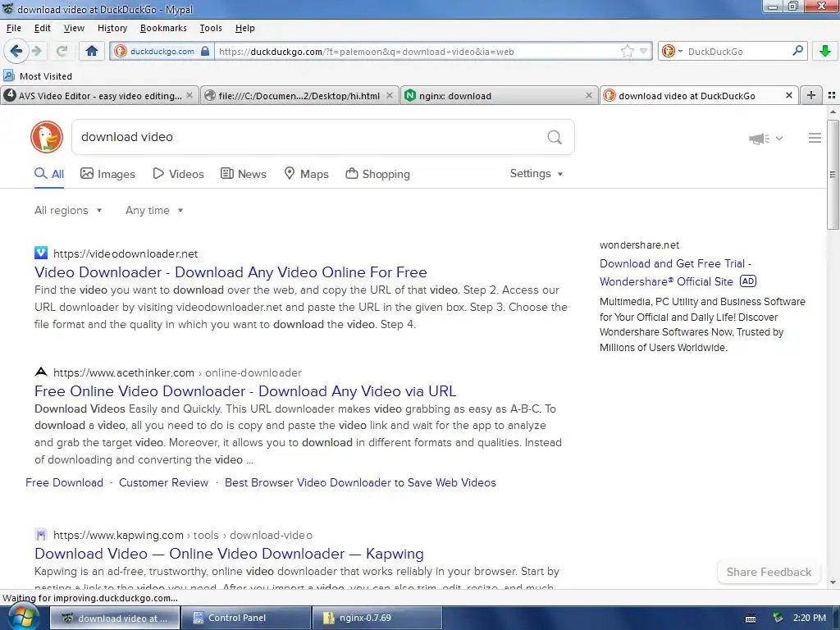This screenshot has height=630, width=840.
Task: Open the Tools menu
Action: pos(211,28)
